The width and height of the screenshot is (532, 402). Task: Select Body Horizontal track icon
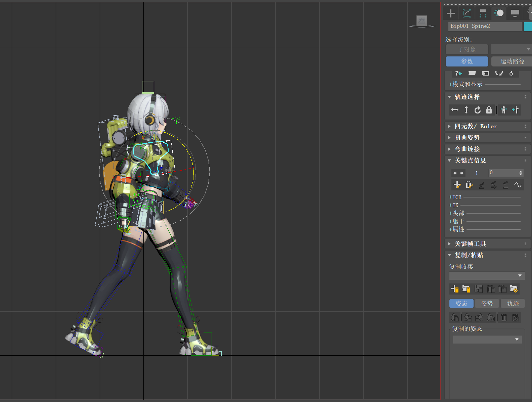tap(455, 110)
